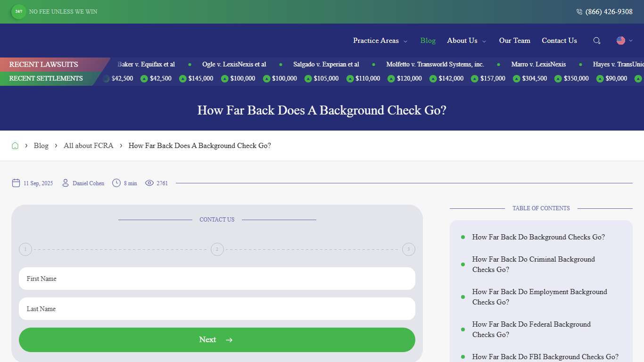This screenshot has height=362, width=644.
Task: Click the clock icon showing 8 min read
Action: click(116, 183)
